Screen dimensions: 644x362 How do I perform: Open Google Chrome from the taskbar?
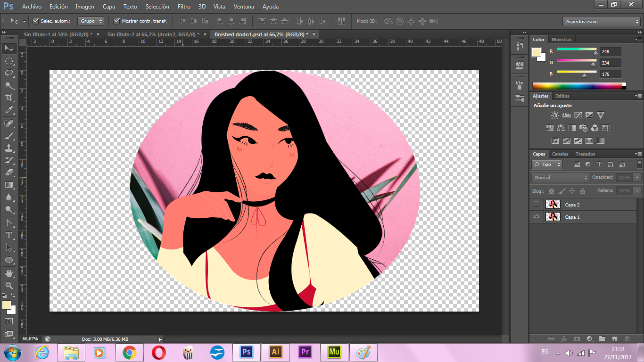click(129, 352)
